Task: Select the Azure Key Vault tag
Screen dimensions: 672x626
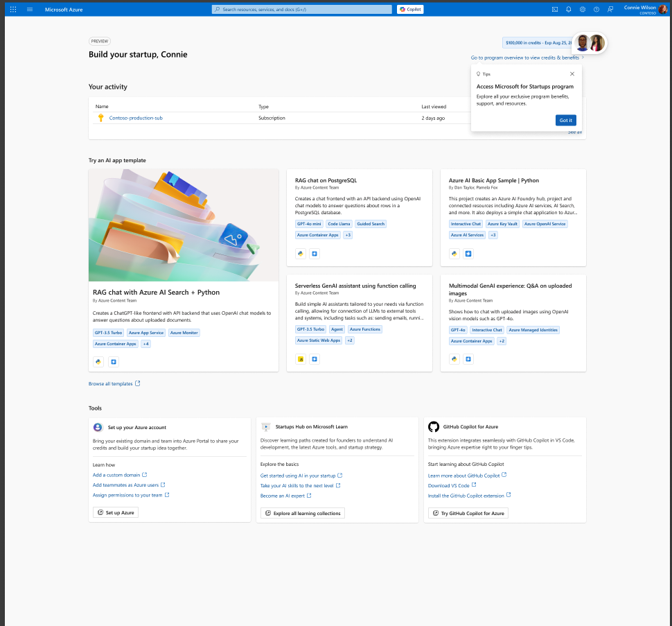Action: [502, 224]
